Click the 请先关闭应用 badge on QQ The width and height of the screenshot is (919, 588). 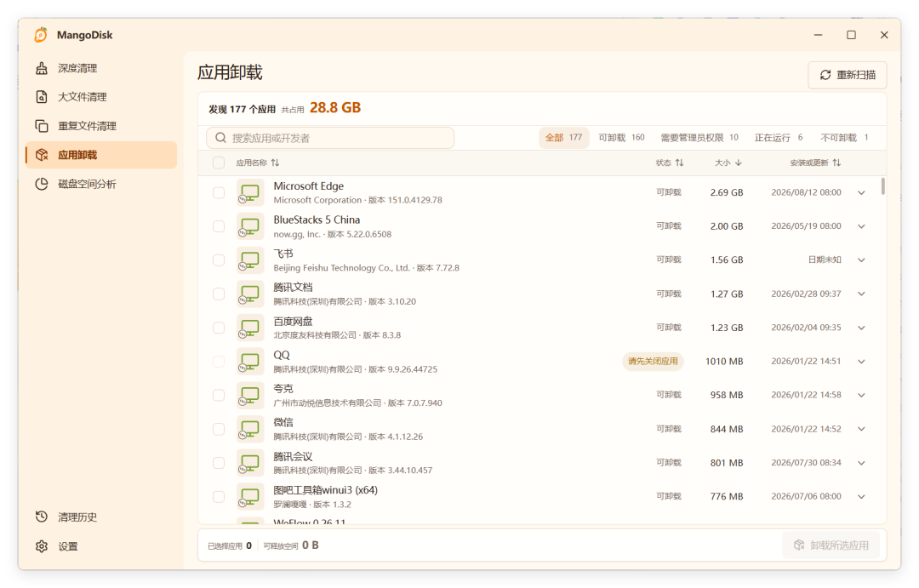653,361
